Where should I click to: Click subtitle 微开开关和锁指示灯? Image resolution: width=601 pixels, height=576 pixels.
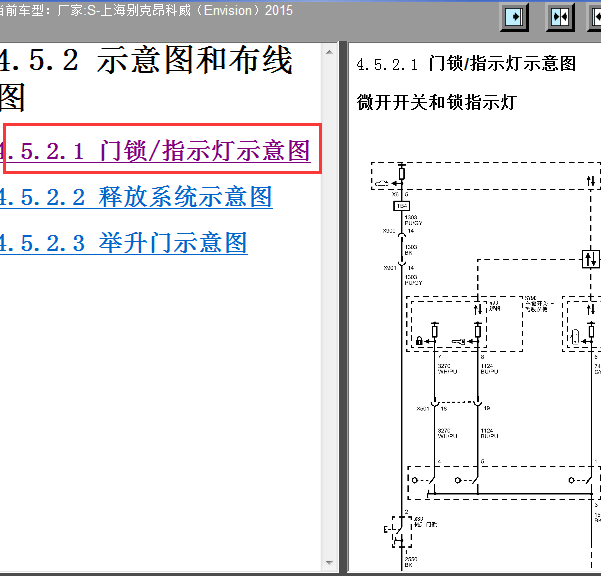click(x=437, y=102)
